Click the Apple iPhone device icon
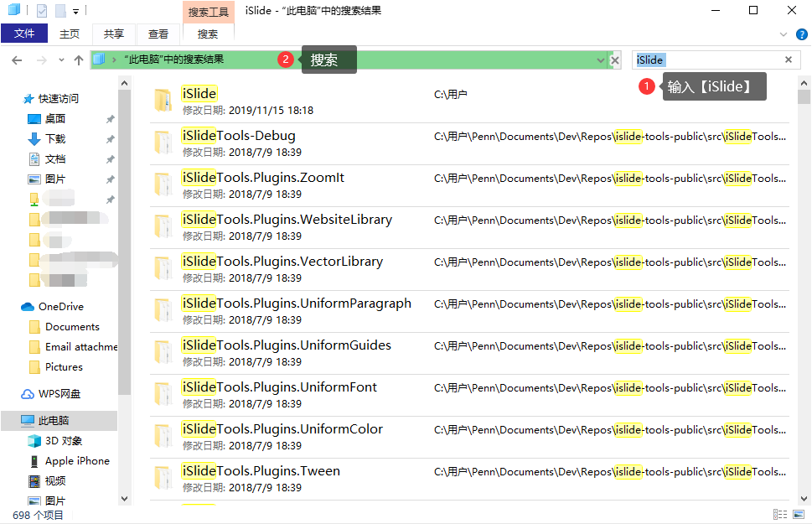Screen dimensions: 812x524 coord(34,461)
